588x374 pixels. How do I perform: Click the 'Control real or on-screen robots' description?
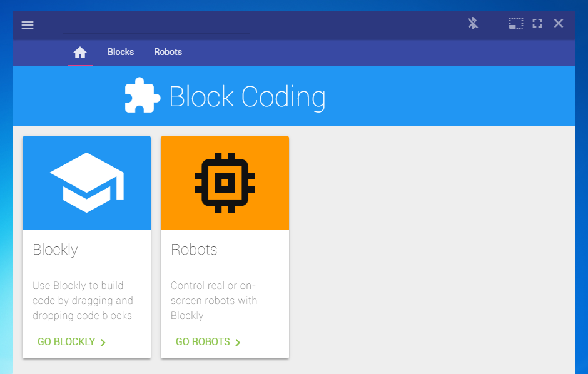(x=214, y=301)
